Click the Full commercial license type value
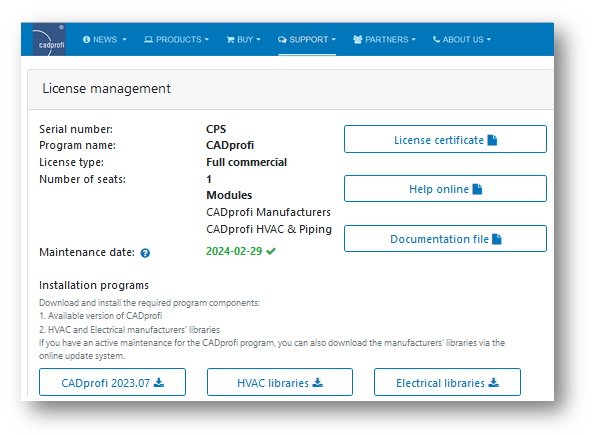Screen dimensions: 596x435 pyautogui.click(x=246, y=162)
